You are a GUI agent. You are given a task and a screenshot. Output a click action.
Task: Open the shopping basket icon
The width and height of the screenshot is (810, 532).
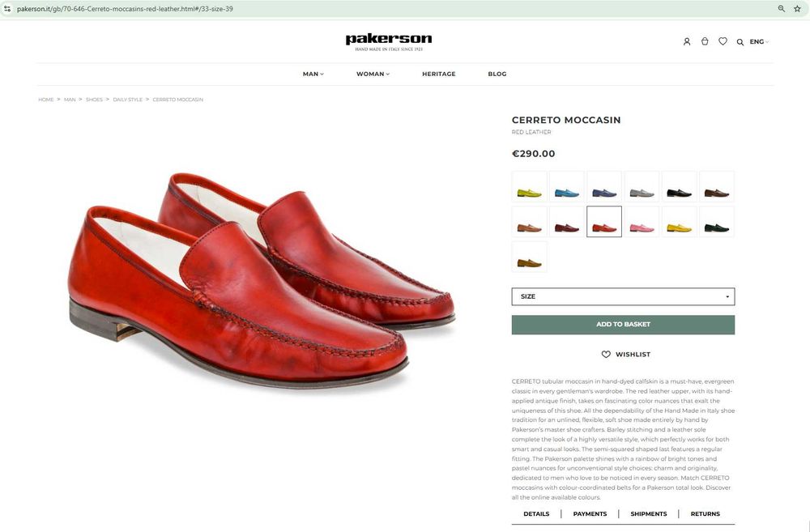[705, 41]
